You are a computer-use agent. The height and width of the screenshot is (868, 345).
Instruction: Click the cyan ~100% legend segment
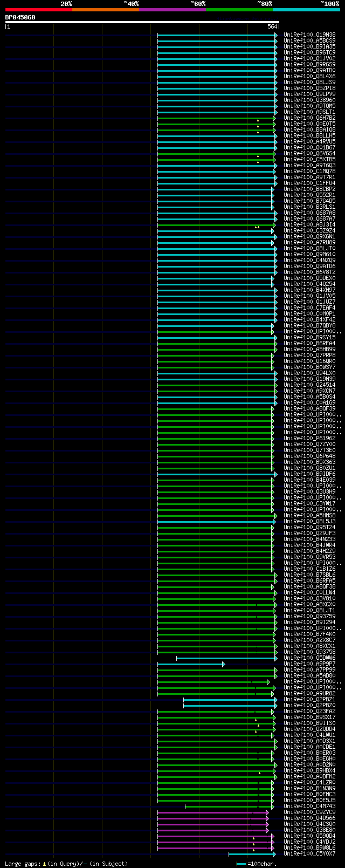point(306,10)
